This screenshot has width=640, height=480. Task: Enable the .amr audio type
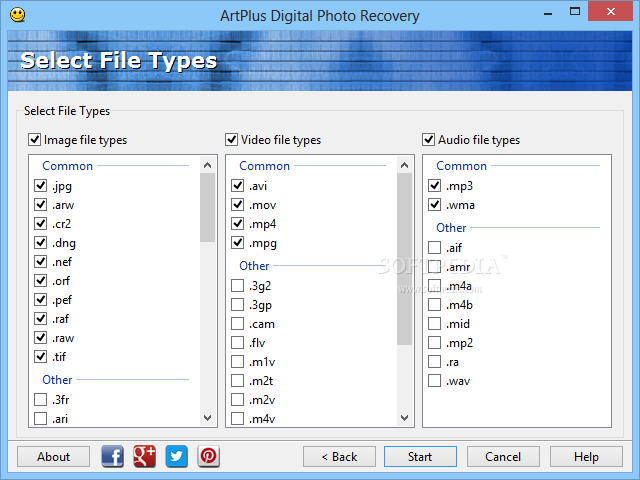click(x=435, y=267)
